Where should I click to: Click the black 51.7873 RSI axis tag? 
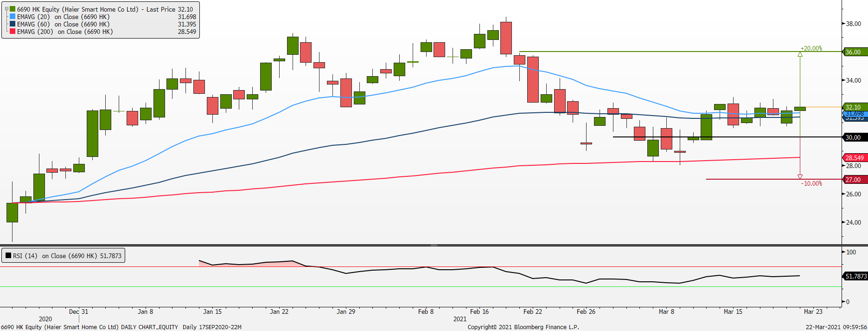point(855,276)
